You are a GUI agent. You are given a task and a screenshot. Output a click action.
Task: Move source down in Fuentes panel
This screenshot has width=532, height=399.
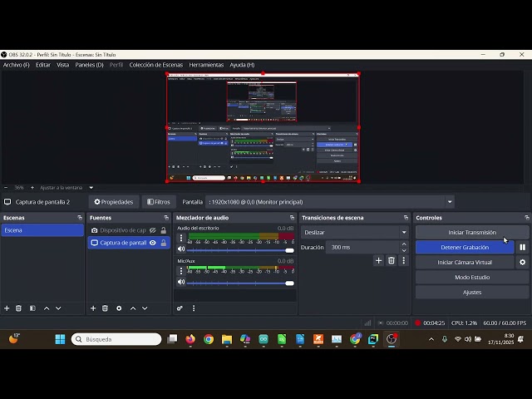[x=145, y=308]
